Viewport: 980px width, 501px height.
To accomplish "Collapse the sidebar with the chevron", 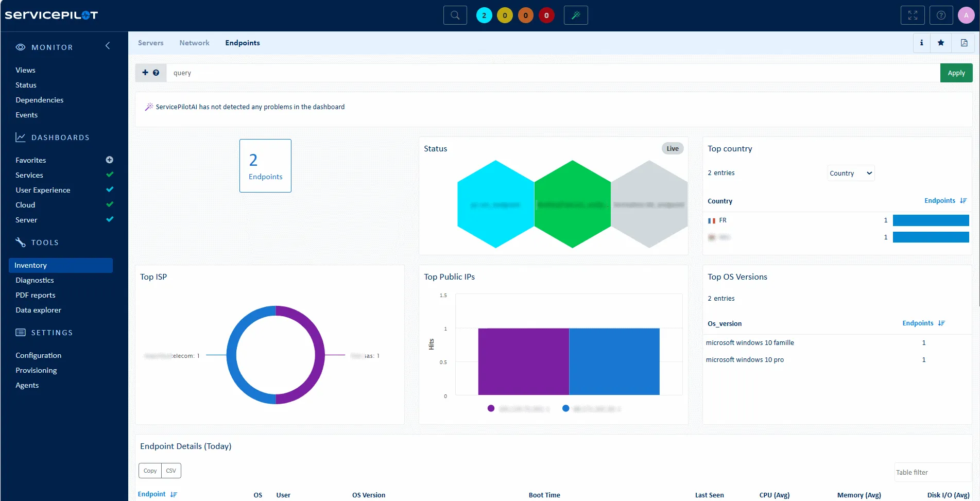I will [108, 46].
